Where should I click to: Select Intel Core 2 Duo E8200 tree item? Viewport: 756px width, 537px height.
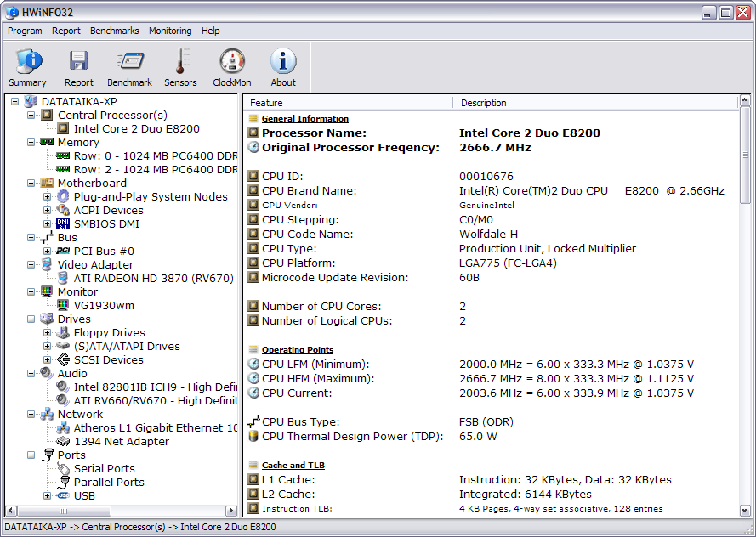[x=136, y=128]
